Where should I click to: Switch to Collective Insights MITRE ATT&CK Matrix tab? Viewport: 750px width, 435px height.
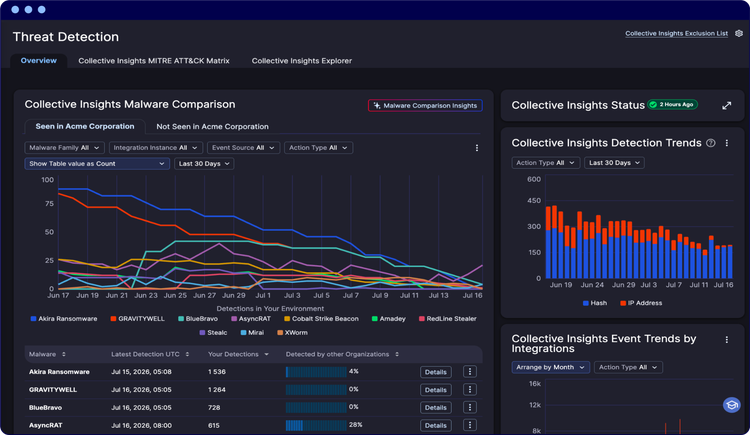(x=154, y=61)
